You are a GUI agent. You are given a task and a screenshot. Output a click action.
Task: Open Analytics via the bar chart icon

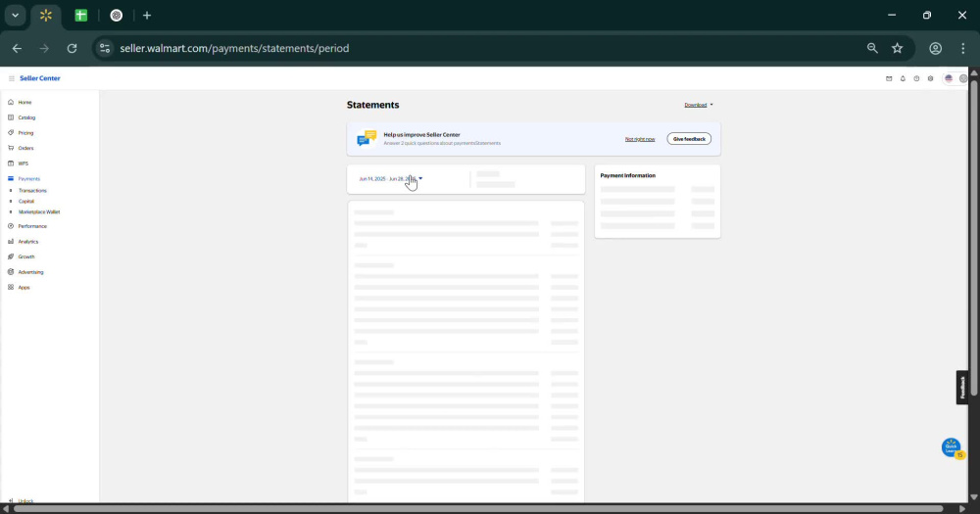11,241
